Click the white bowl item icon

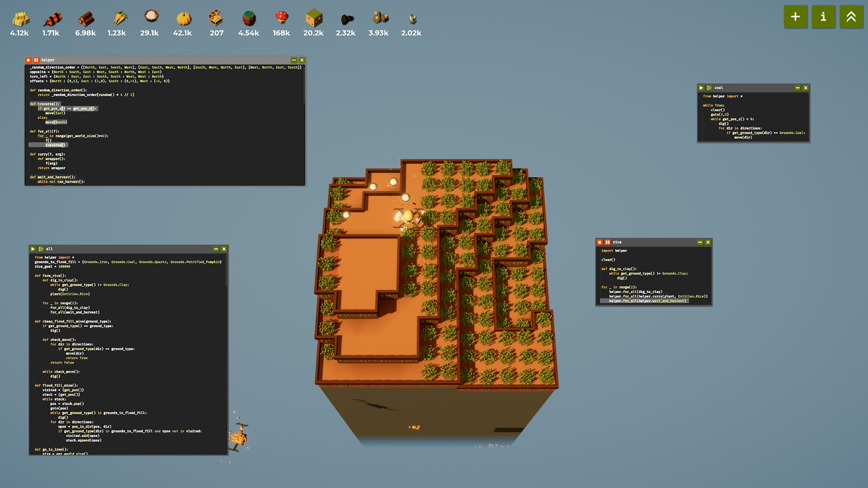tap(151, 16)
